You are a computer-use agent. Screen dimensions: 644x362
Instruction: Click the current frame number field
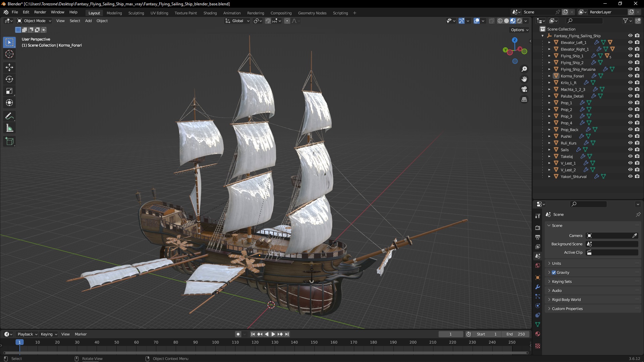(x=450, y=334)
